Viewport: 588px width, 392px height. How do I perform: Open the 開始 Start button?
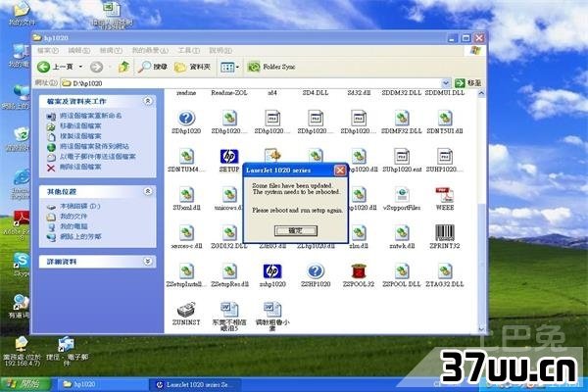point(25,384)
